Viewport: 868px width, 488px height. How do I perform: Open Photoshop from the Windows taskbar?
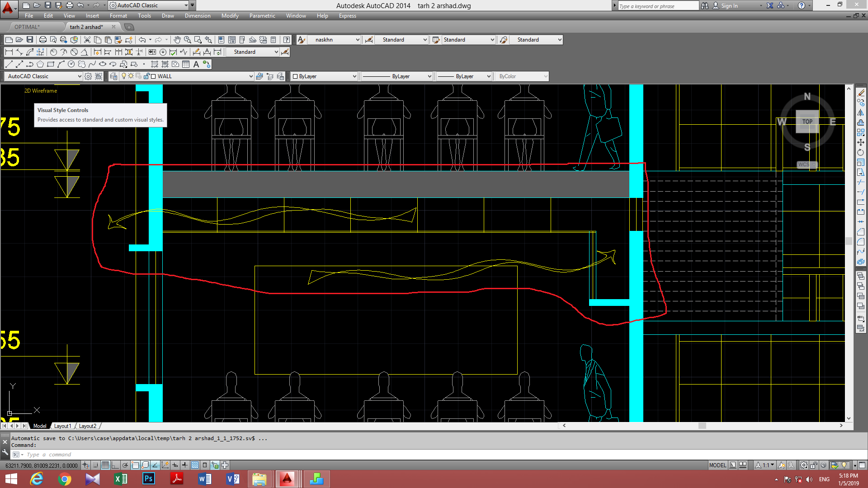point(149,479)
